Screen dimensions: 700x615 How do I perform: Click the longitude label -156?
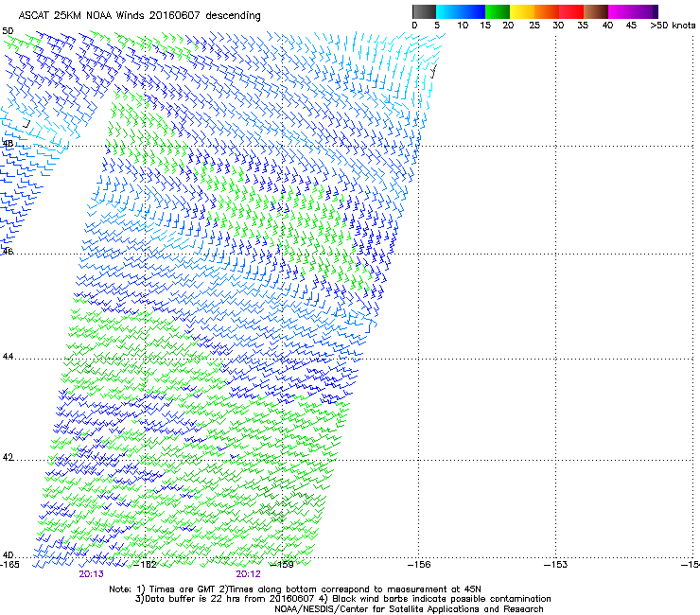click(419, 565)
